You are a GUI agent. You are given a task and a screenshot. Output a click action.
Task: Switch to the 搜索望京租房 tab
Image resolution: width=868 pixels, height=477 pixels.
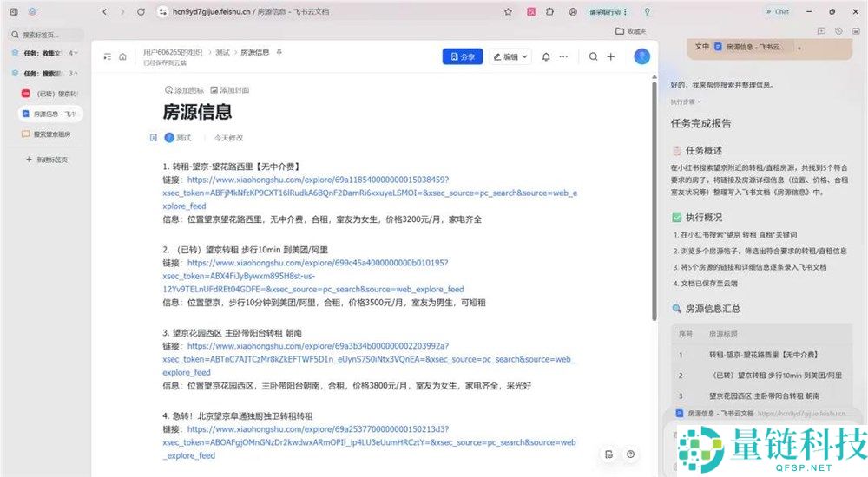[49, 134]
